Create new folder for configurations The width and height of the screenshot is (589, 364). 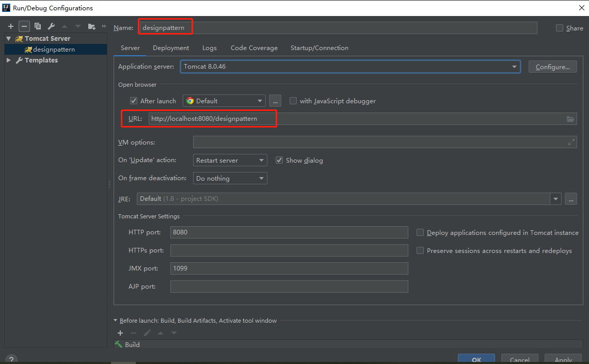(x=91, y=26)
